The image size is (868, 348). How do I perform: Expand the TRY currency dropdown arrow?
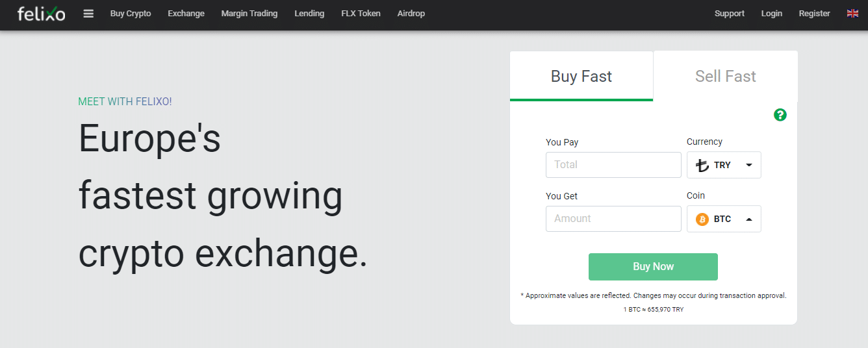[x=749, y=165]
